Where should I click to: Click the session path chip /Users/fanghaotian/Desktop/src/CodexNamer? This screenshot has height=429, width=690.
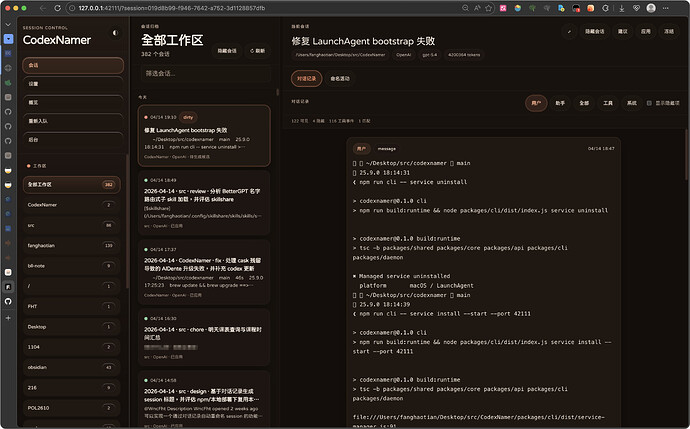click(340, 55)
